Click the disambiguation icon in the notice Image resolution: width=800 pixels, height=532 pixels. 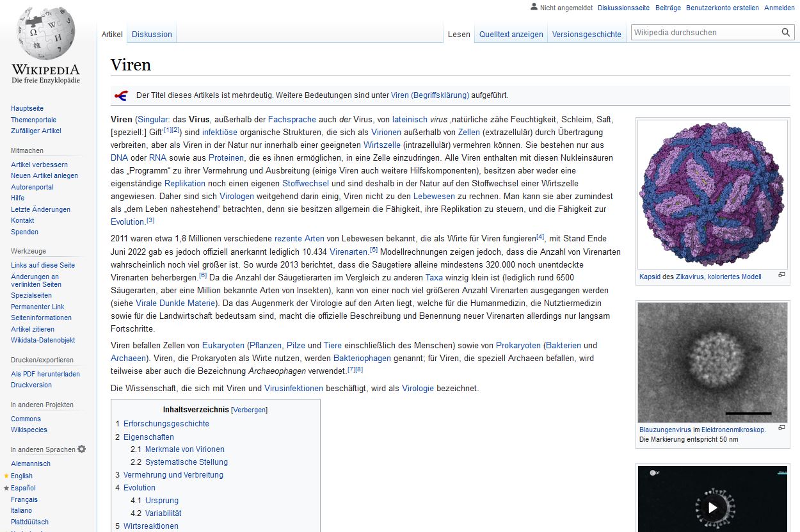click(121, 95)
